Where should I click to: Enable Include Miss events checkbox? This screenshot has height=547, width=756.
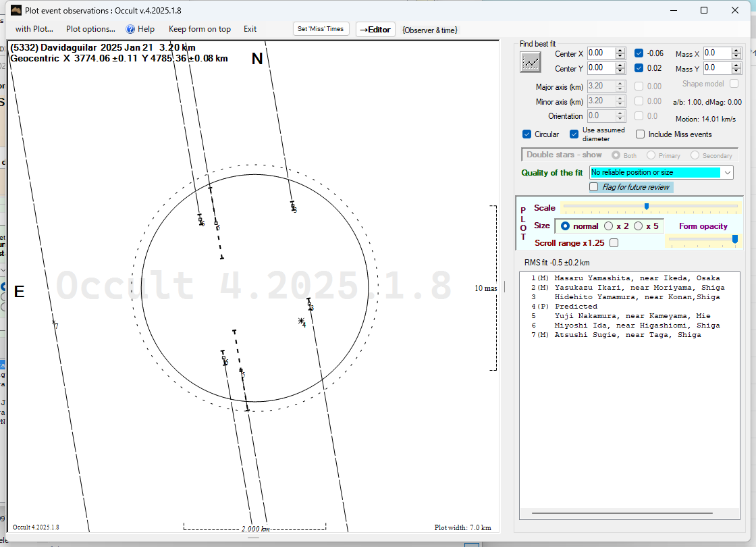(640, 134)
